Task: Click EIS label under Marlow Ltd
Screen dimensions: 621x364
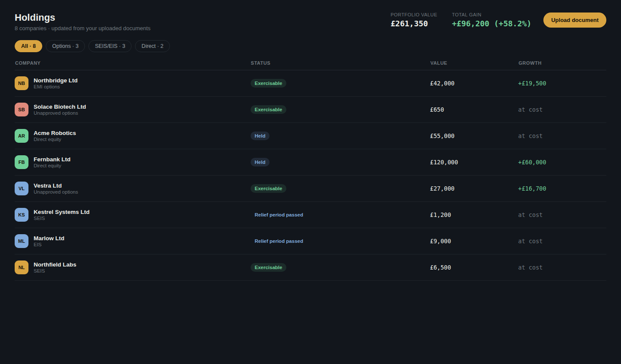Action: coord(38,245)
